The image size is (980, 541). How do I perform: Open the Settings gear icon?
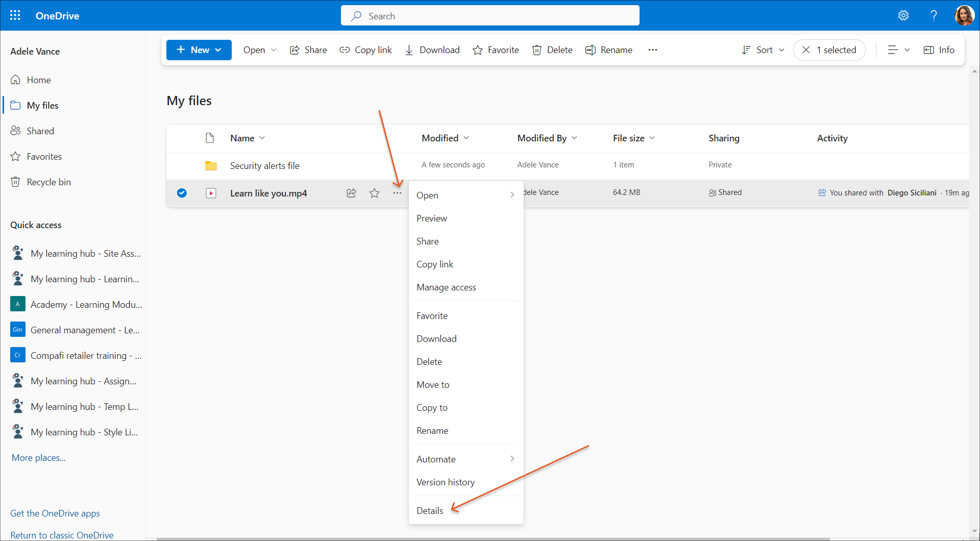pyautogui.click(x=903, y=15)
